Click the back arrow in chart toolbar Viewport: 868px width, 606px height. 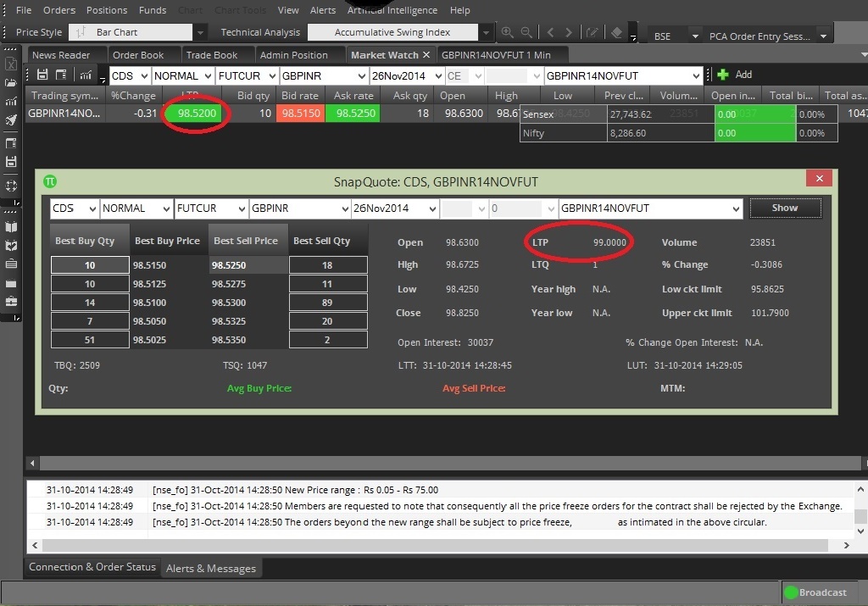tap(550, 33)
